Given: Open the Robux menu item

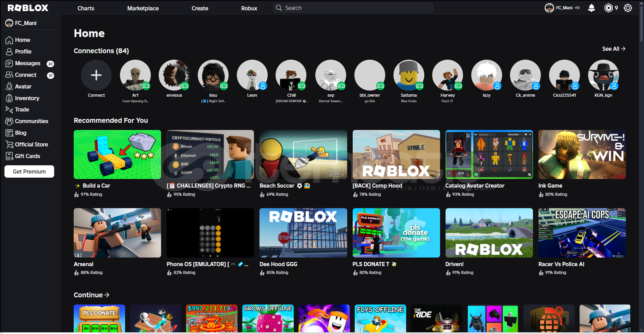Looking at the screenshot, I should point(249,8).
